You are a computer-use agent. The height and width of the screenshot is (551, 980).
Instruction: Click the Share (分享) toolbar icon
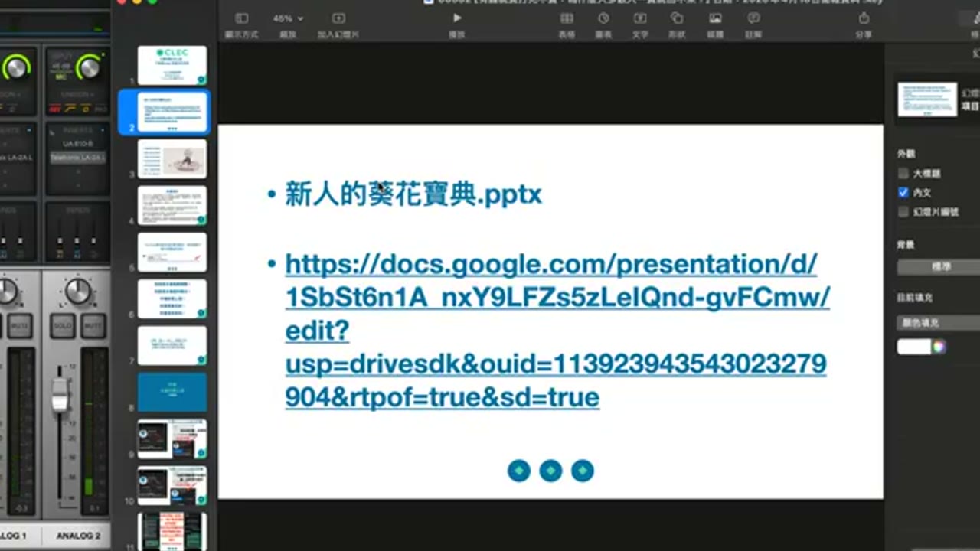pos(864,18)
